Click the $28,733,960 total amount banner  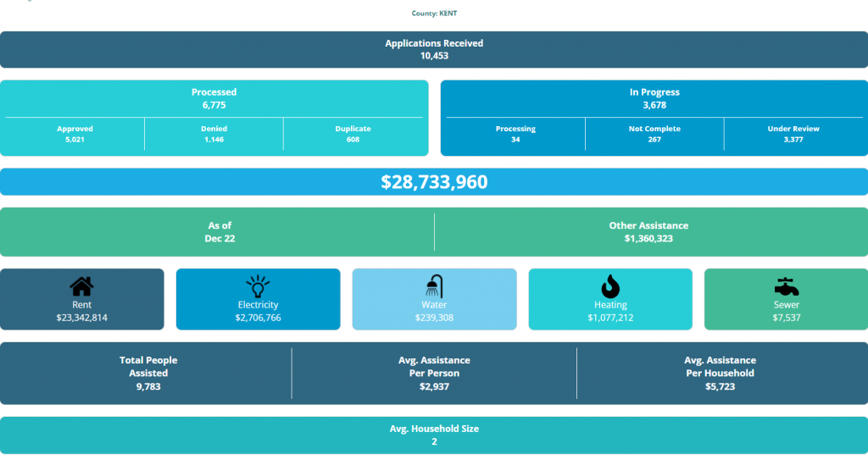click(434, 182)
